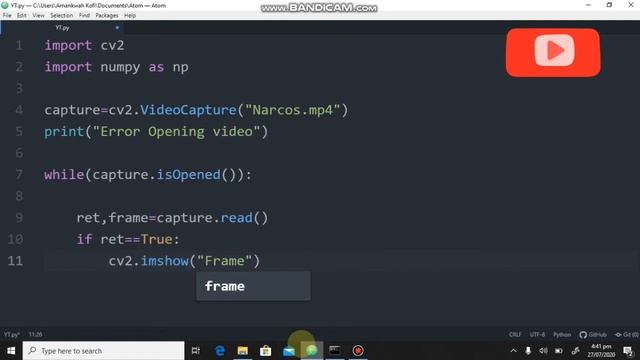Click the YT.py file name in status bar
640x360 pixels.
point(11,334)
